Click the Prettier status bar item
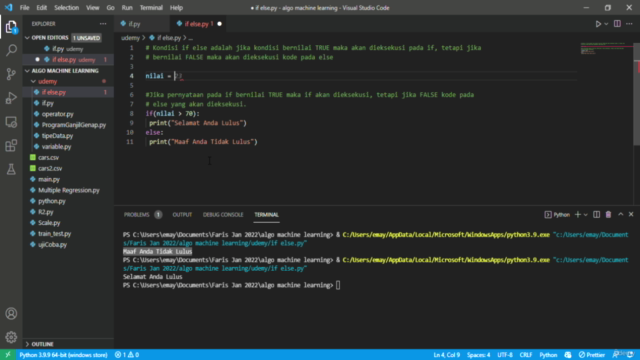640x360 pixels. click(x=591, y=355)
